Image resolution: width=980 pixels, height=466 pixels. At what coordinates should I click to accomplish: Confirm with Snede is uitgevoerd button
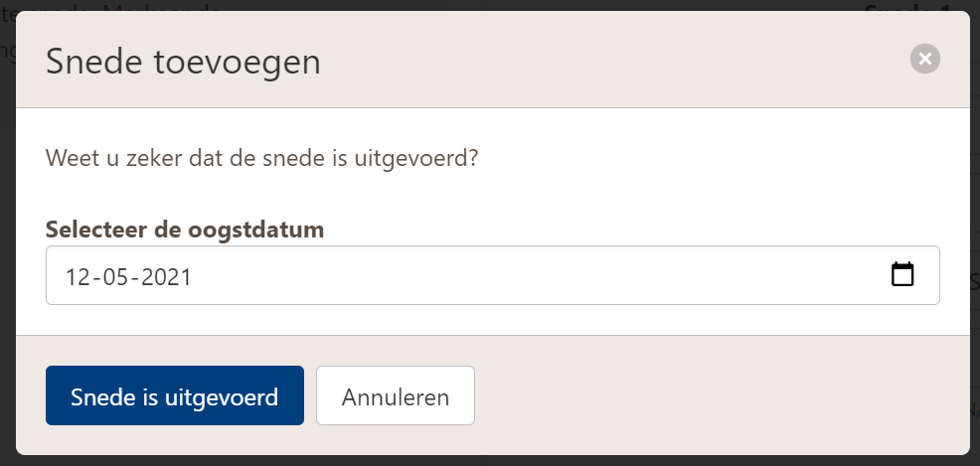coord(174,396)
